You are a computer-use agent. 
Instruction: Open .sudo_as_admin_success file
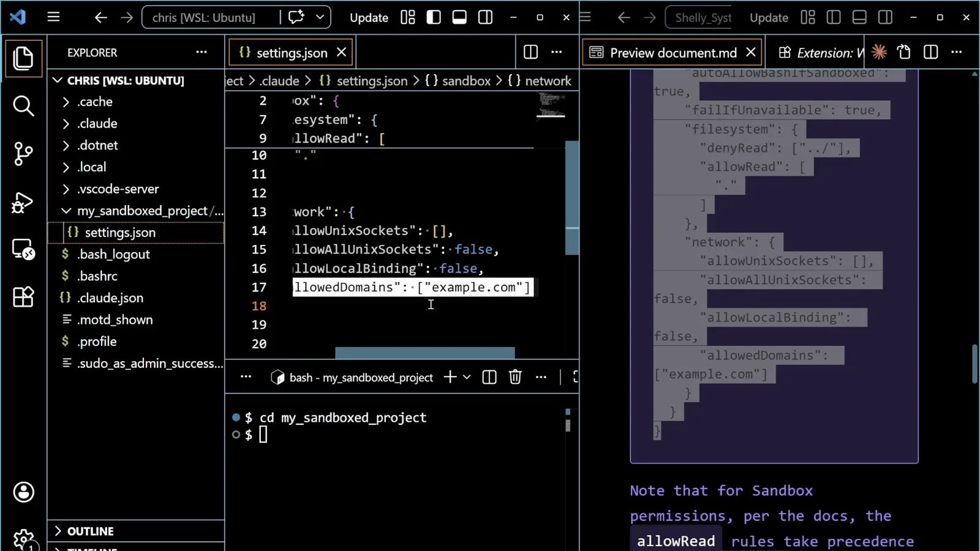click(x=136, y=364)
